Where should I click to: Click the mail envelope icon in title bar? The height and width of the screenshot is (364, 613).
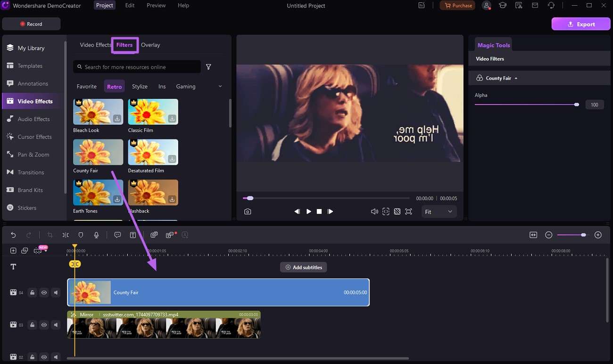535,6
